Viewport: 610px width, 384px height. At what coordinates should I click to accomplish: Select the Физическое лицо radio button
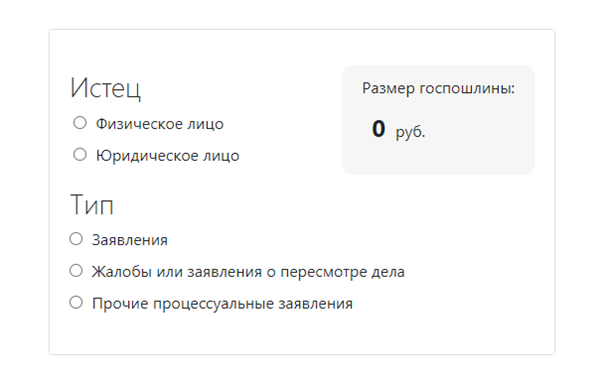click(80, 123)
